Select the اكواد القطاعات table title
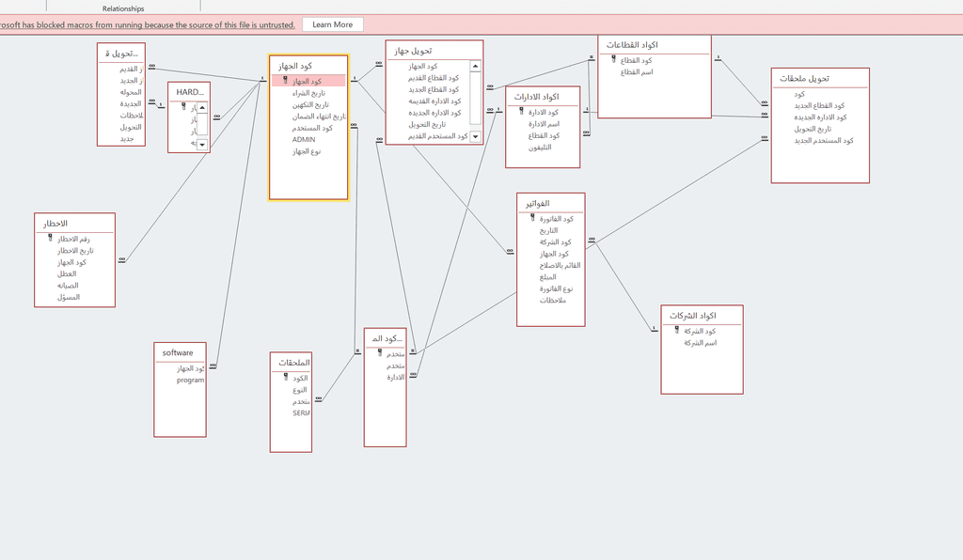The height and width of the screenshot is (560, 963). coord(632,45)
